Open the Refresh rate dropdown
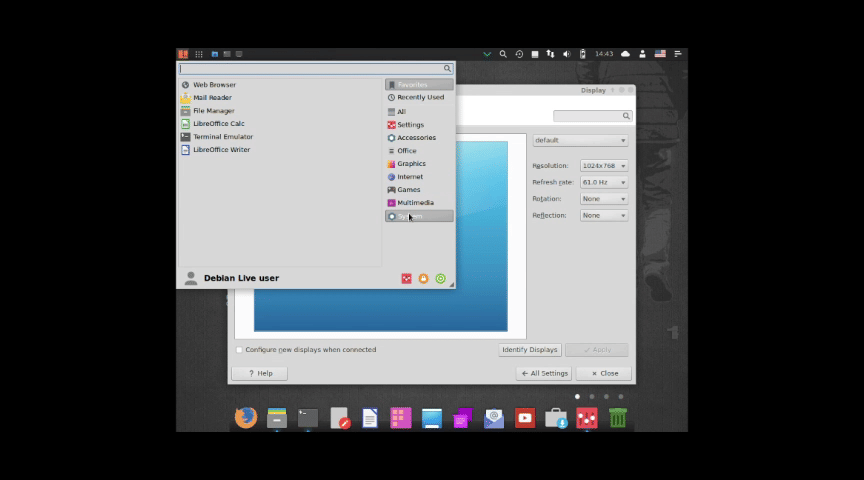 click(x=604, y=183)
